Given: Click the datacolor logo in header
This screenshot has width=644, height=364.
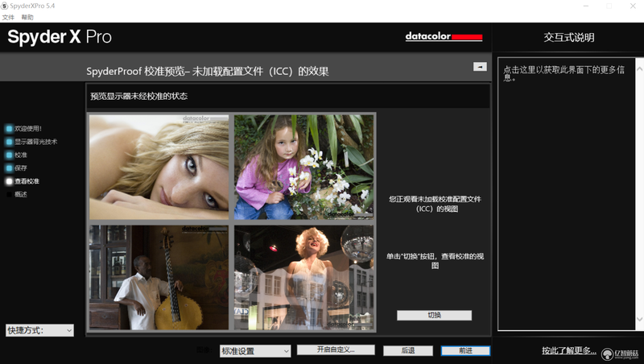Looking at the screenshot, I should pyautogui.click(x=444, y=36).
